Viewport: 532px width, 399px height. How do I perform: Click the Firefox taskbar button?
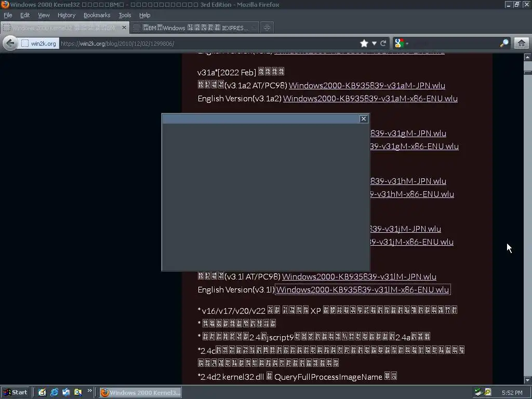pyautogui.click(x=140, y=393)
